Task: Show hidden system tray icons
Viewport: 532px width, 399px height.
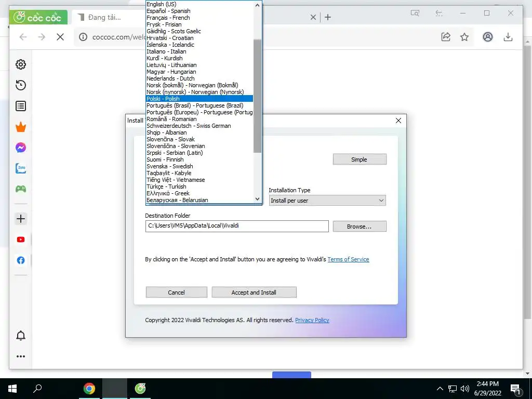Action: (x=440, y=389)
